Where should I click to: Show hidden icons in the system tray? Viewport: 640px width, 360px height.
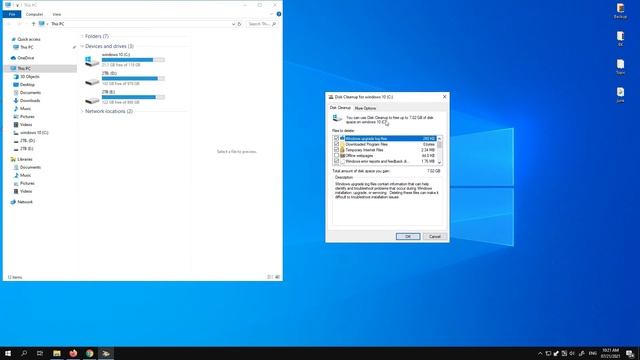click(x=540, y=353)
